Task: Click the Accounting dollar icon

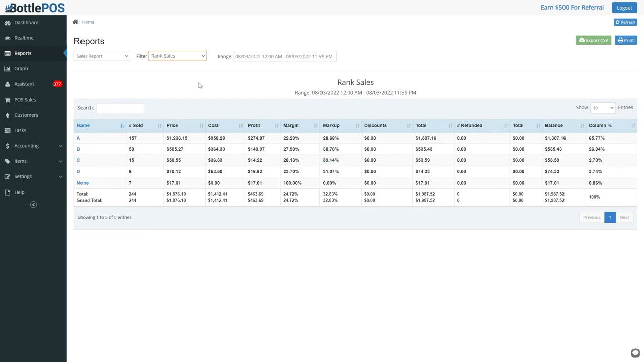Action: click(x=7, y=146)
